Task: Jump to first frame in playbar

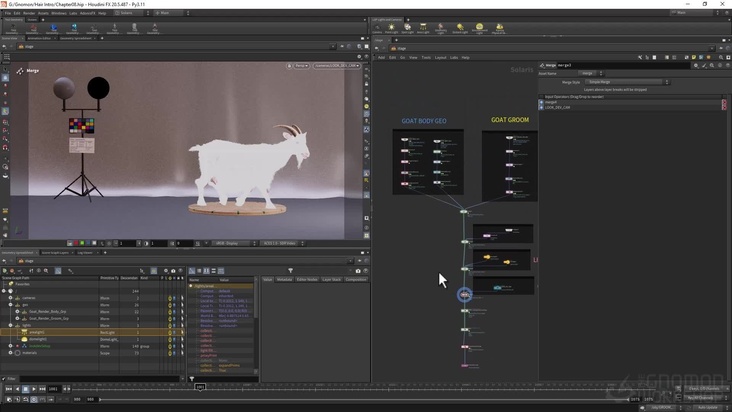Action: [x=7, y=388]
